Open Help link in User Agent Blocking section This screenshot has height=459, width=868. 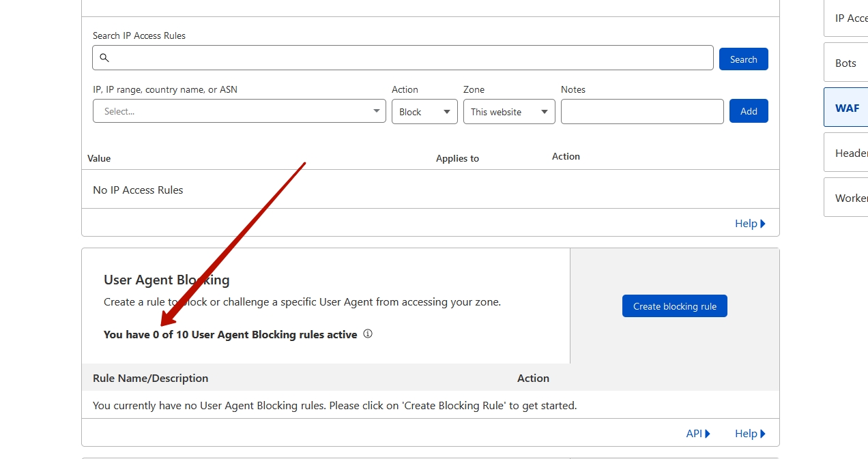pos(750,434)
